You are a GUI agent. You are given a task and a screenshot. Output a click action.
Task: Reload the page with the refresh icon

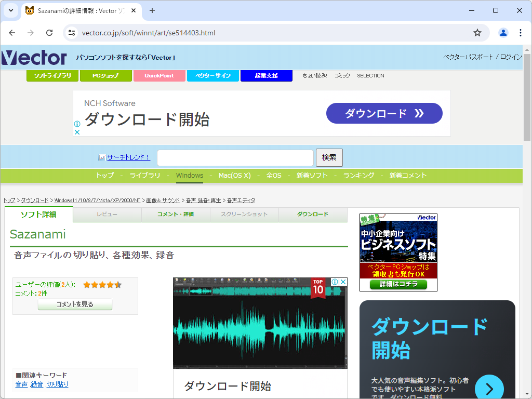click(50, 32)
